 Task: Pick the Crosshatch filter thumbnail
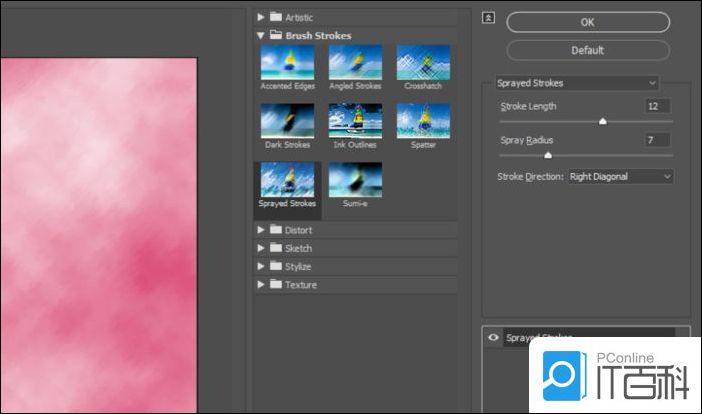point(422,62)
